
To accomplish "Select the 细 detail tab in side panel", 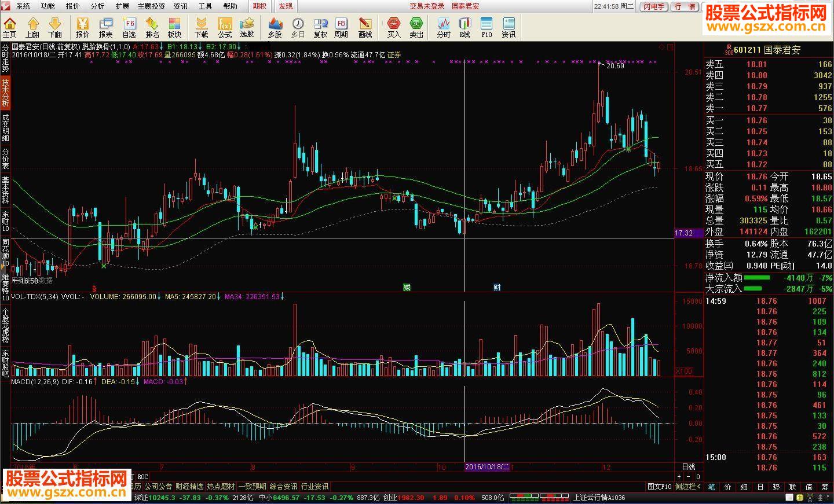I will (x=744, y=487).
